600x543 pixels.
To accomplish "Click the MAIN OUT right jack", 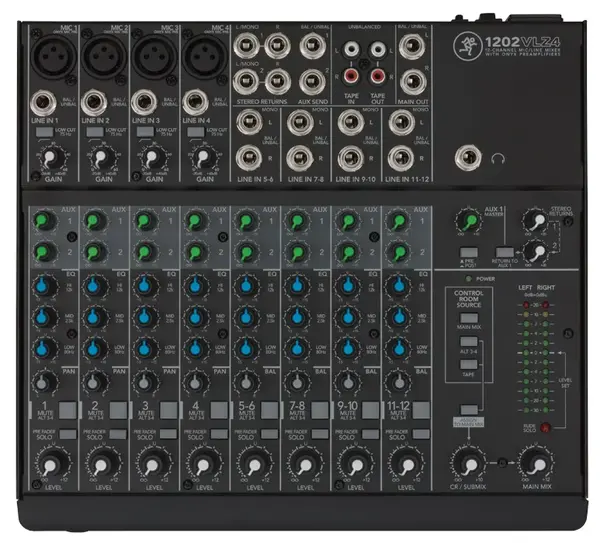I will pos(413,82).
